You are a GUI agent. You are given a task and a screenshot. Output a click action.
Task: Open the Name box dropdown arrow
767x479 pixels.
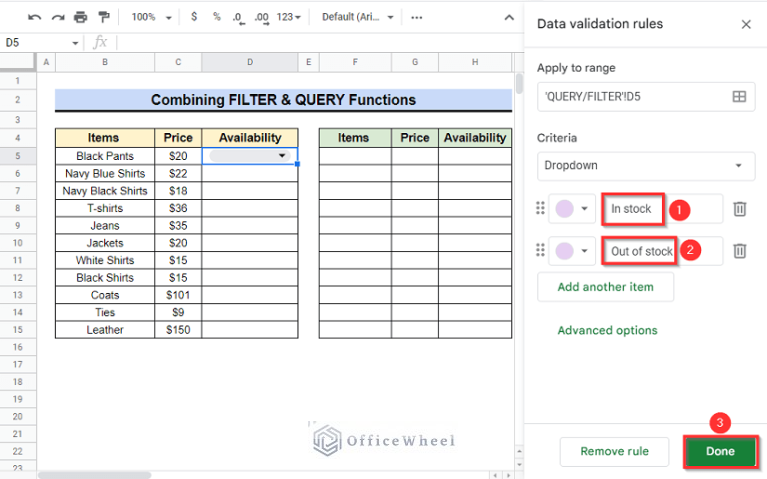pos(75,43)
